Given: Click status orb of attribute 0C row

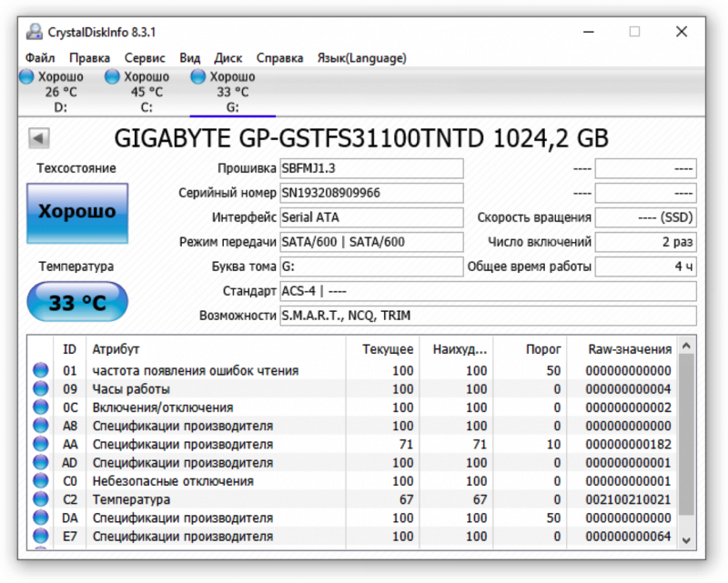Looking at the screenshot, I should pos(41,407).
